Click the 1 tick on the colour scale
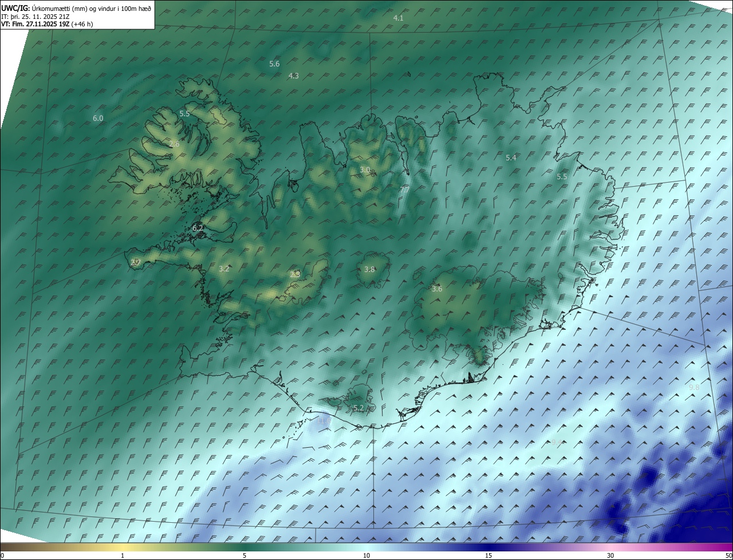The height and width of the screenshot is (560, 733). [123, 556]
